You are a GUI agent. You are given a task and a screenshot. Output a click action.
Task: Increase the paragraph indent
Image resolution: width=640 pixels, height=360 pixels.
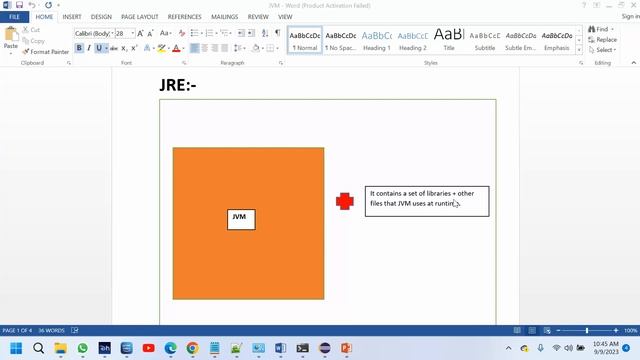coord(251,33)
